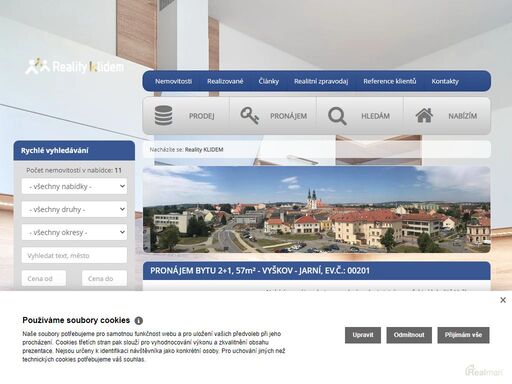Open the Nemovitosti menu item
This screenshot has height=384, width=512.
173,81
